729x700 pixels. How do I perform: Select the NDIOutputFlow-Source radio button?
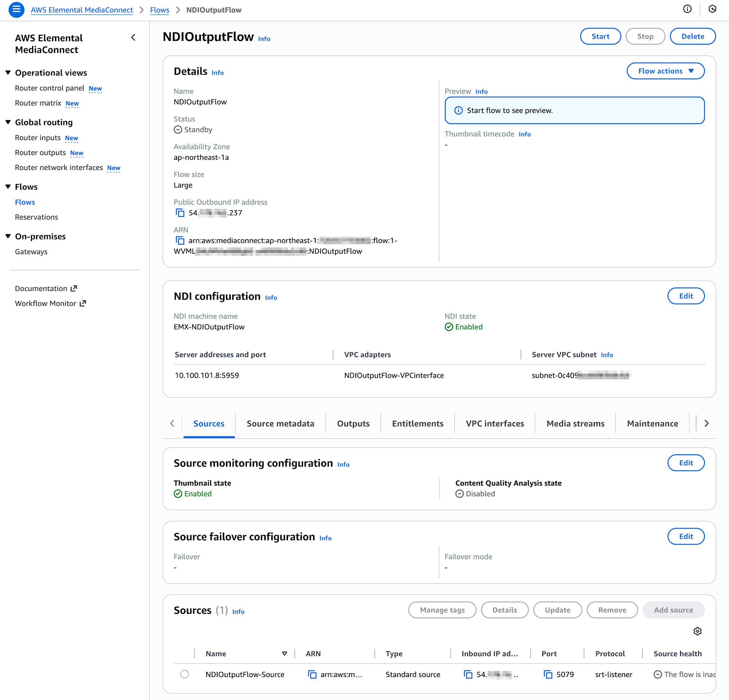[x=184, y=674]
